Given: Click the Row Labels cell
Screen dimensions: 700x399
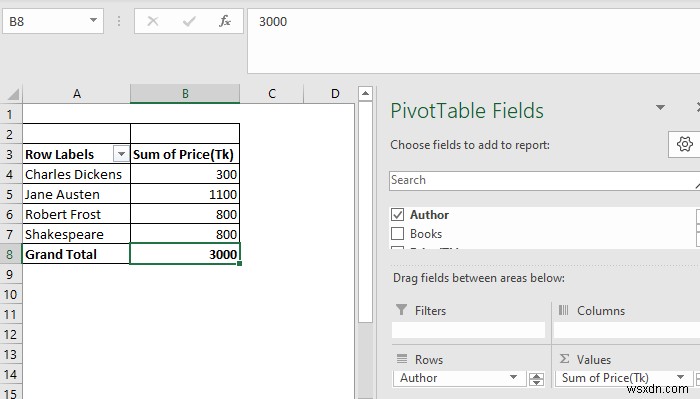Looking at the screenshot, I should pyautogui.click(x=76, y=154).
